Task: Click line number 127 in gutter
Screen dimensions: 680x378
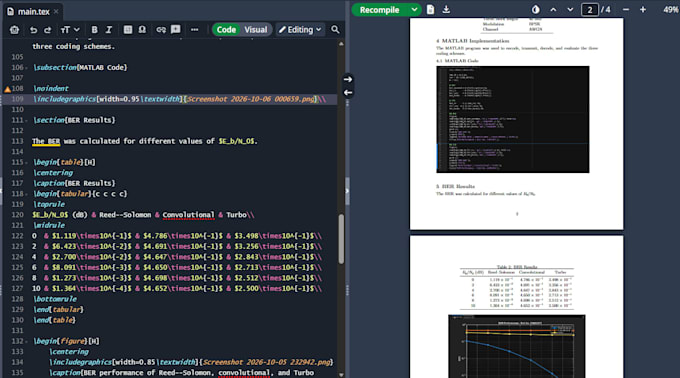Action: pyautogui.click(x=17, y=289)
